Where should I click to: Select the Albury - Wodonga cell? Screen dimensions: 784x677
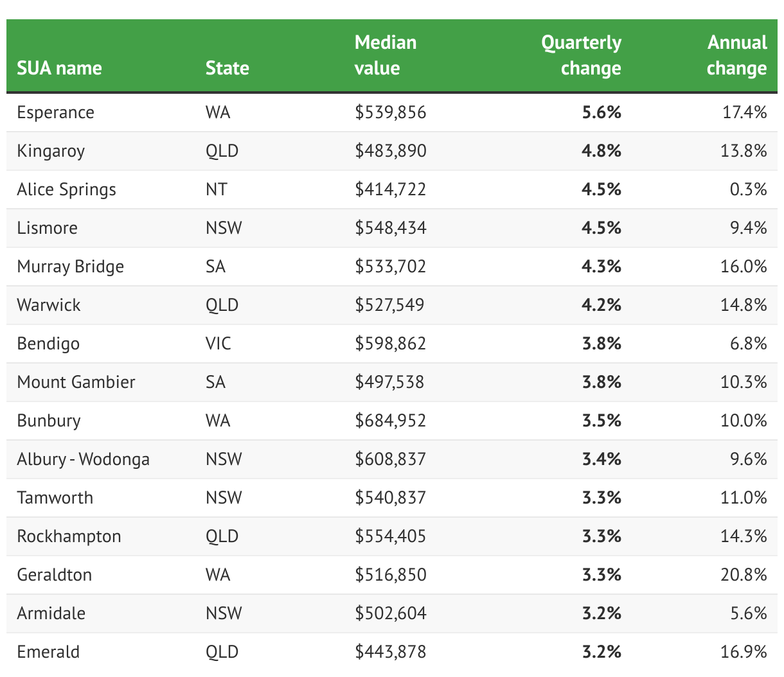click(x=83, y=459)
